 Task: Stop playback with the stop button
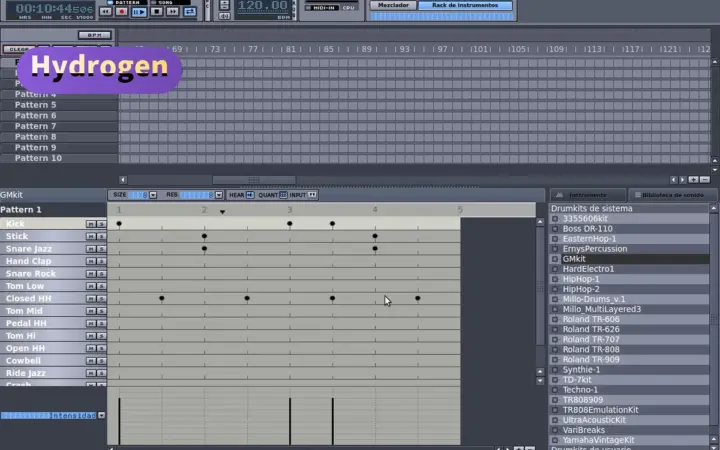[156, 11]
